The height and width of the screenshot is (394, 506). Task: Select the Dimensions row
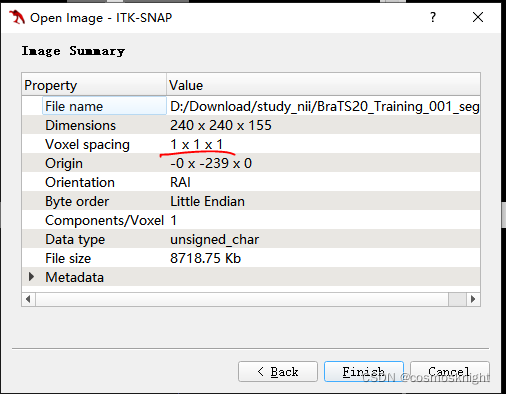[251, 125]
